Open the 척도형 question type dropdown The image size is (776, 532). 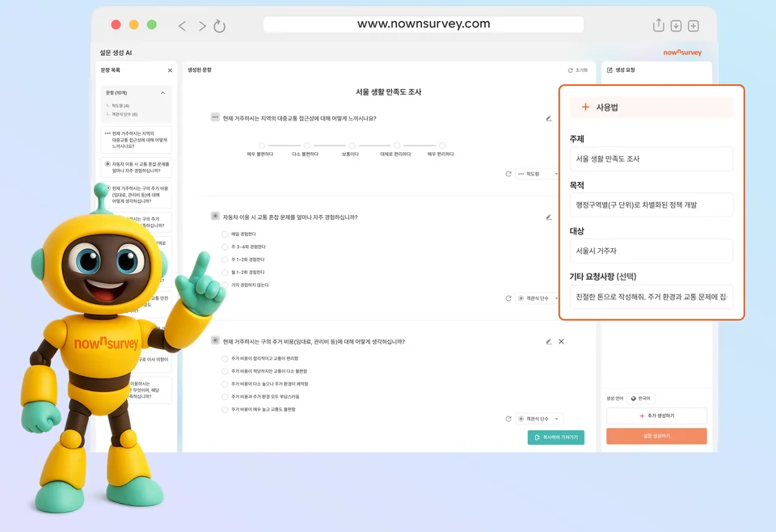coord(537,174)
